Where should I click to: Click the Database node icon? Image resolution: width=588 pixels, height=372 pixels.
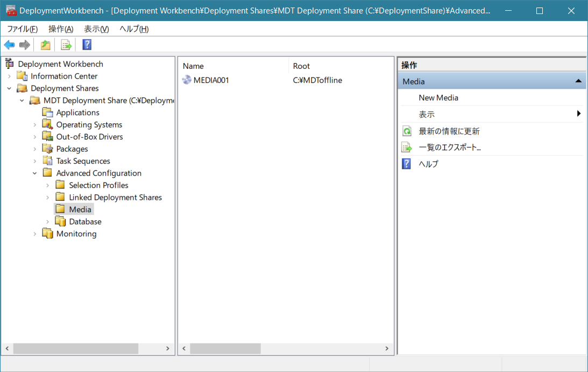(60, 221)
